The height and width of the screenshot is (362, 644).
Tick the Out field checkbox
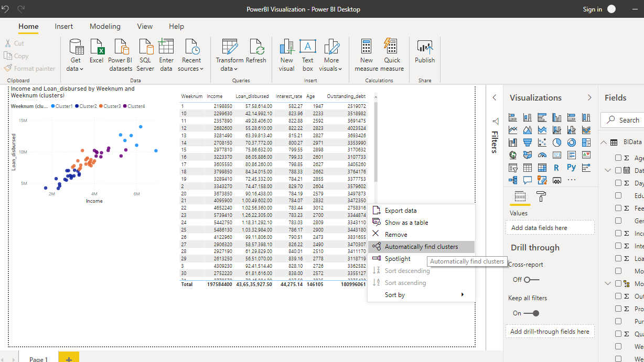click(x=618, y=296)
